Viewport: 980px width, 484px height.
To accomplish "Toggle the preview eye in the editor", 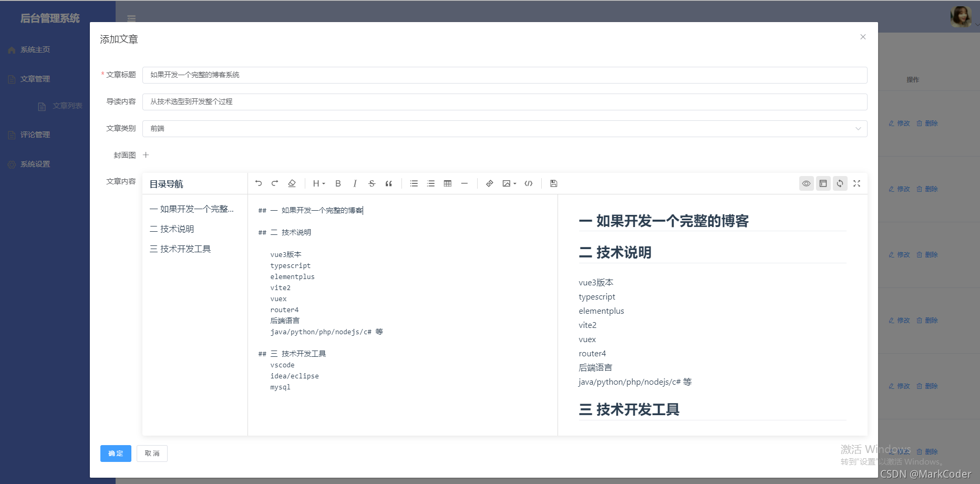I will [x=807, y=183].
